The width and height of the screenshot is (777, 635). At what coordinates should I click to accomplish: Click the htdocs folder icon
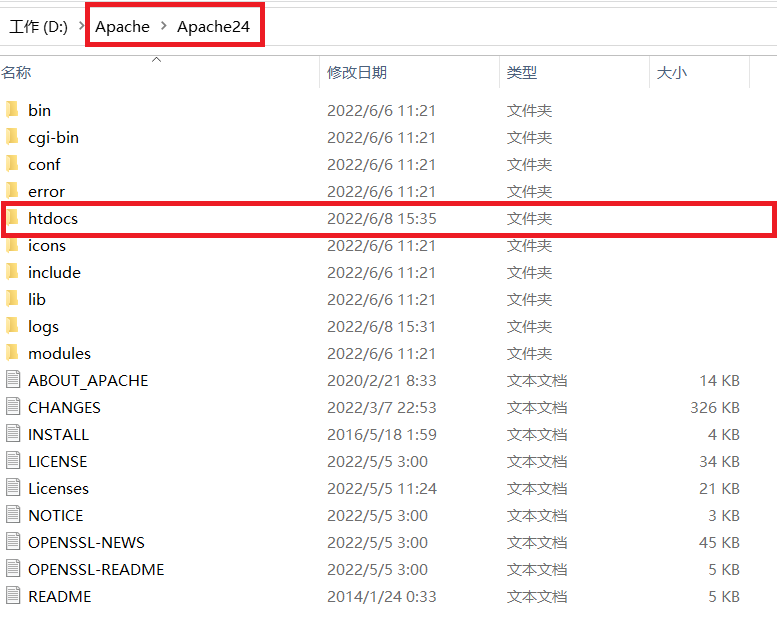pos(12,218)
